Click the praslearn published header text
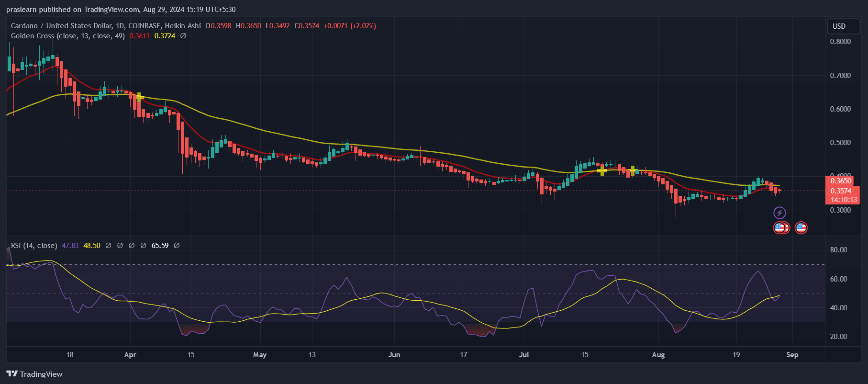The height and width of the screenshot is (384, 868). 121,10
